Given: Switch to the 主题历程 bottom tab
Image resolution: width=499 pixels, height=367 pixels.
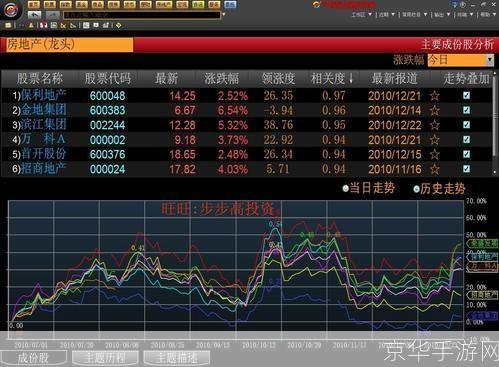Looking at the screenshot, I should 105,358.
